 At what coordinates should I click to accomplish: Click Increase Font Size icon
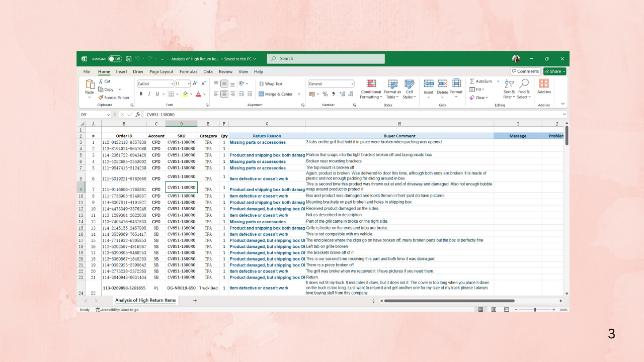click(x=196, y=84)
